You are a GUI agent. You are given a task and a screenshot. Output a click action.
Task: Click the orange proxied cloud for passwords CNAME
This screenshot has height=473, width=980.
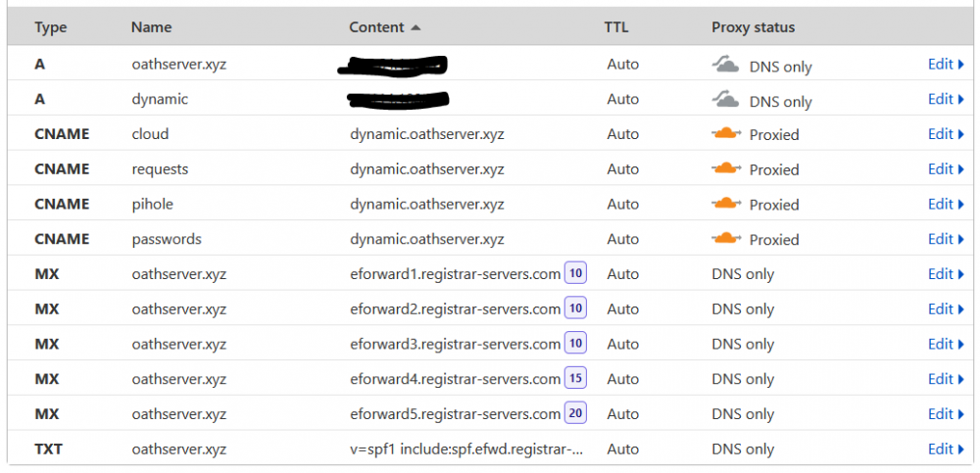click(725, 239)
